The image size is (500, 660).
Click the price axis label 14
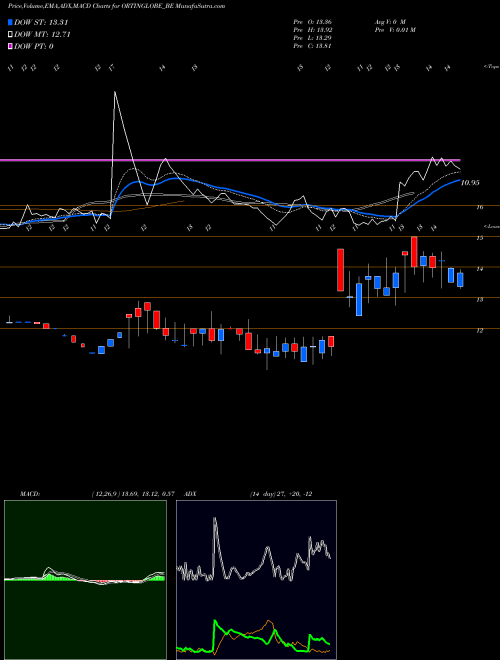[x=479, y=269]
